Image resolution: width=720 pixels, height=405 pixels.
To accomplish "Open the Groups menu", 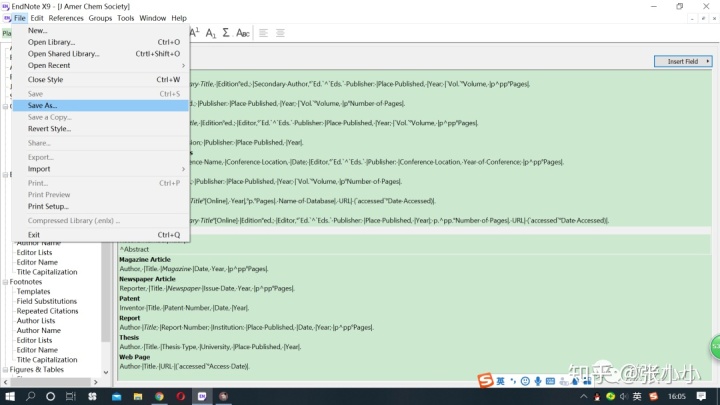I will point(100,18).
